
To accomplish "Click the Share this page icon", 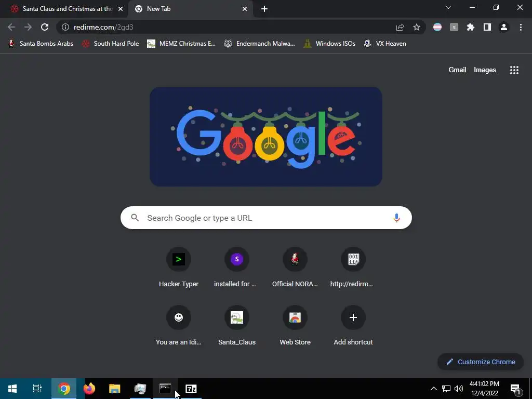I will (400, 27).
